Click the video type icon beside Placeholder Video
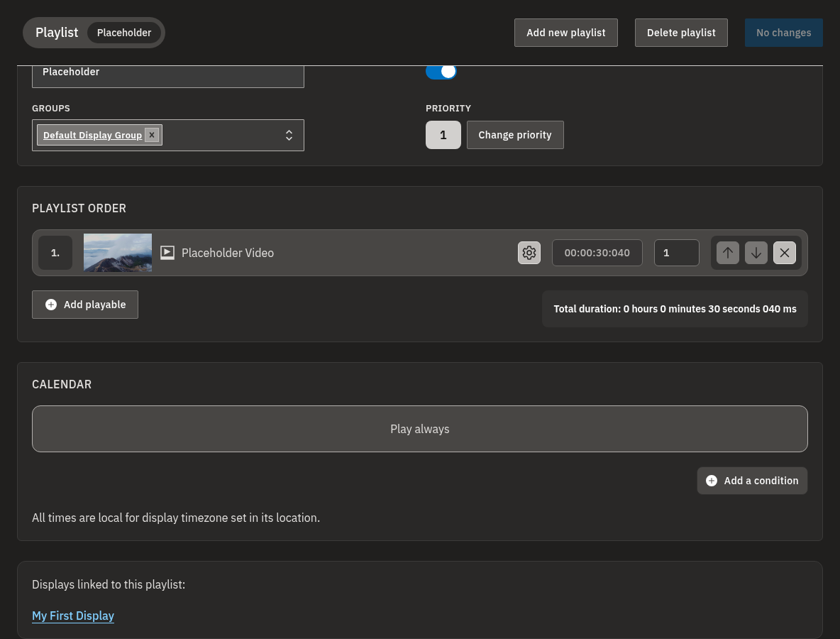The image size is (840, 639). tap(167, 253)
